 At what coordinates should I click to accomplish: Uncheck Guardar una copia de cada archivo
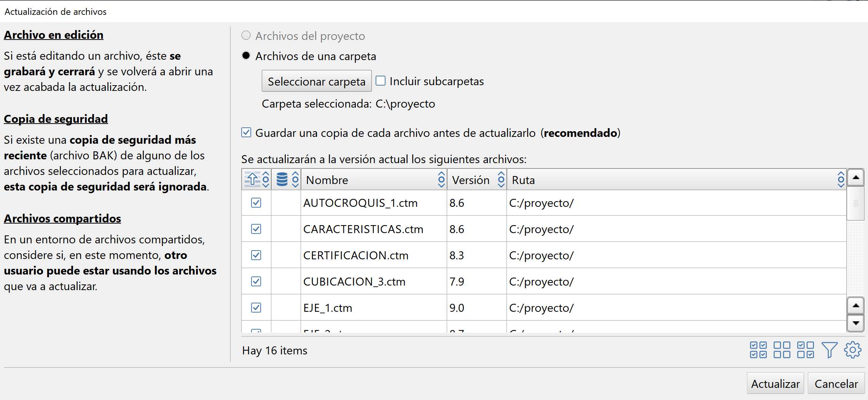pos(246,132)
